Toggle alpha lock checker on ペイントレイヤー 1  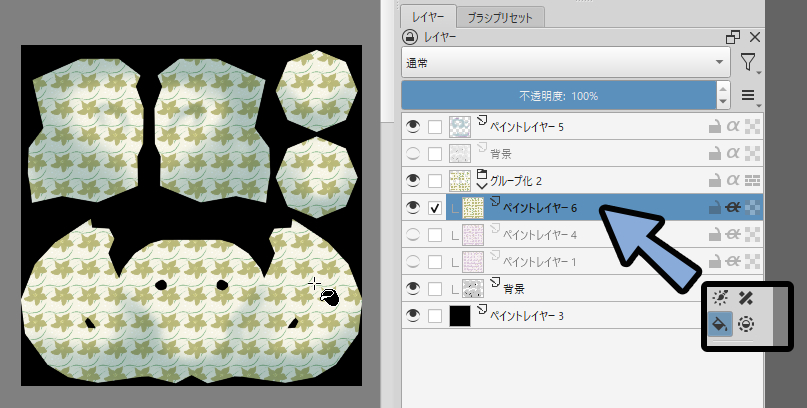coord(752,261)
